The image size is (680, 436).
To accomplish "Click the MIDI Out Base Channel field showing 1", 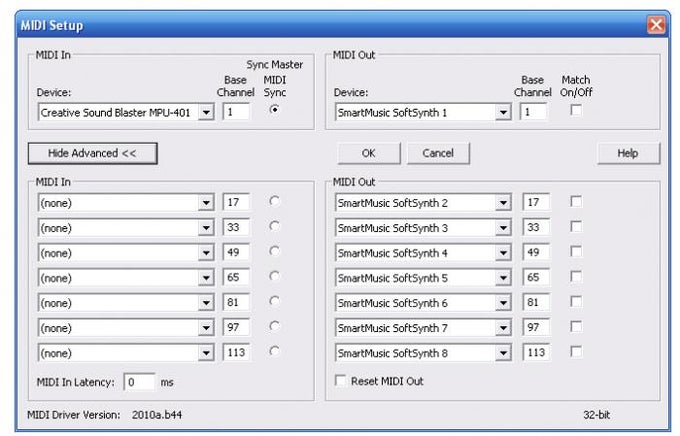I will tap(533, 112).
